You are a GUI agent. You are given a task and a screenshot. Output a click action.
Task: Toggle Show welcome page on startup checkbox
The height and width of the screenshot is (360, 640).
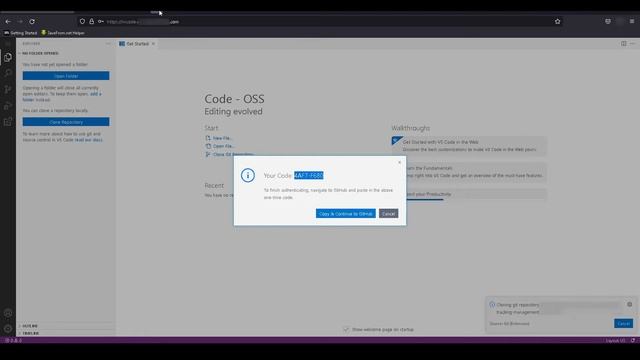point(347,329)
